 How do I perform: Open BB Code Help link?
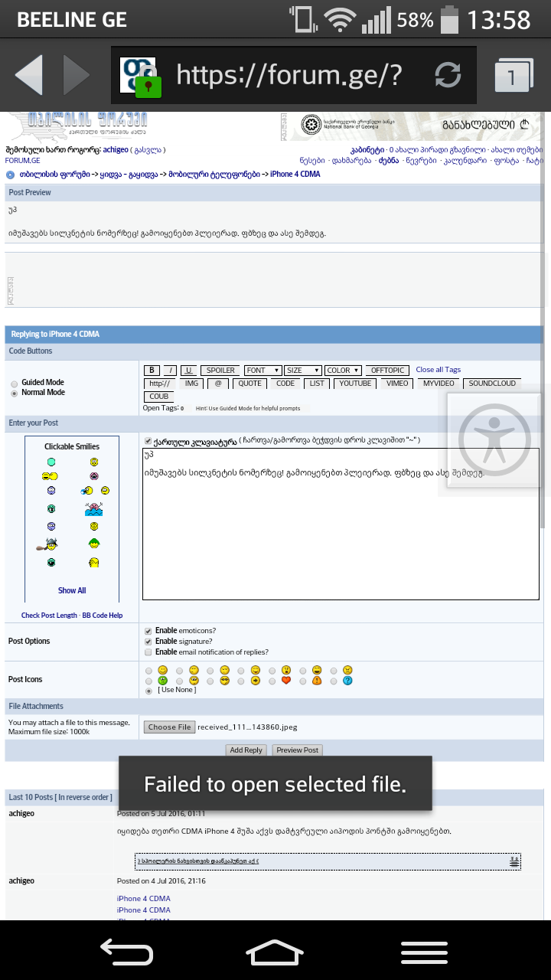click(103, 616)
